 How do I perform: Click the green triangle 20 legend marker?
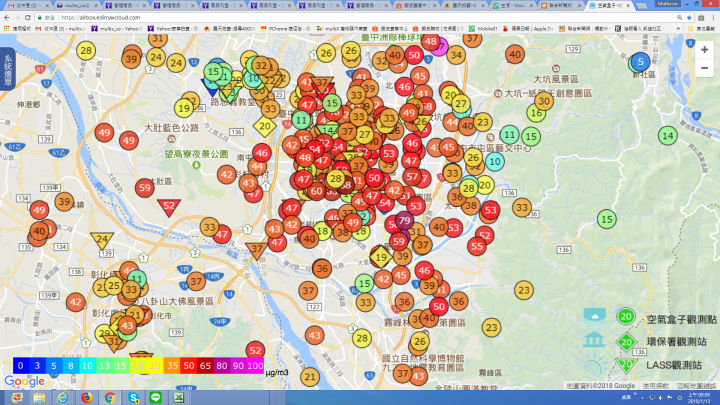(626, 365)
